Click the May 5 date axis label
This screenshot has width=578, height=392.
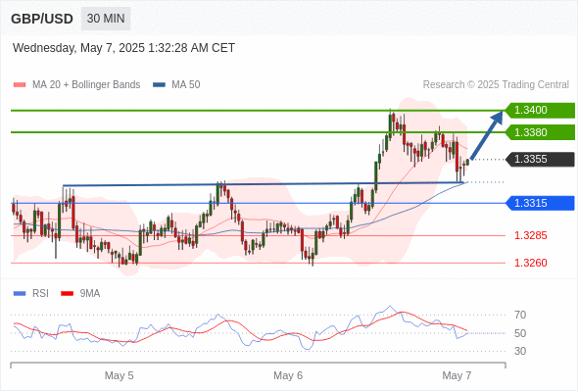[120, 375]
